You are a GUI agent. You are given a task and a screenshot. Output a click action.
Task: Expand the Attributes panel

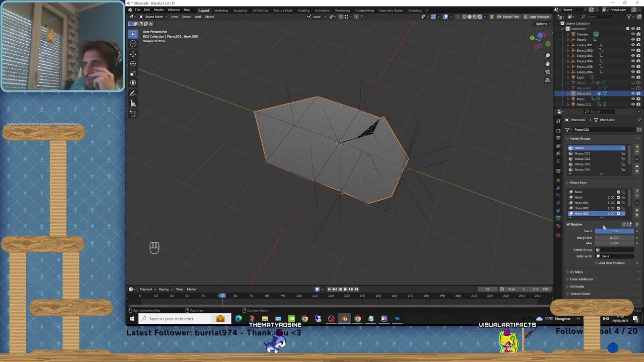tap(577, 287)
